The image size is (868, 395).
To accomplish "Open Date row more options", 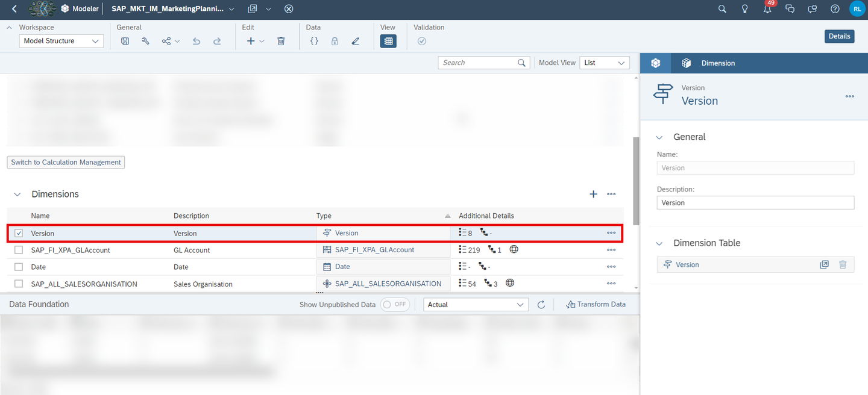I will point(611,267).
